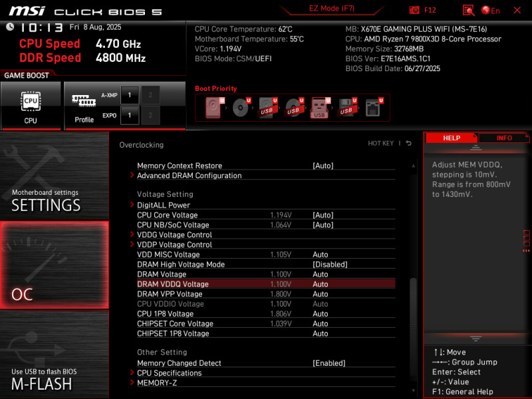Open the BIOS search magnifier icon
532x399 pixels.
click(468, 10)
